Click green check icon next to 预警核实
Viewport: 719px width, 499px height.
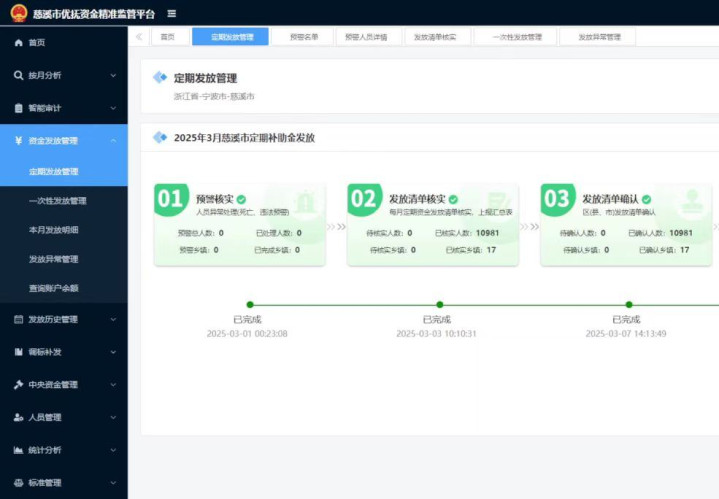tap(242, 200)
